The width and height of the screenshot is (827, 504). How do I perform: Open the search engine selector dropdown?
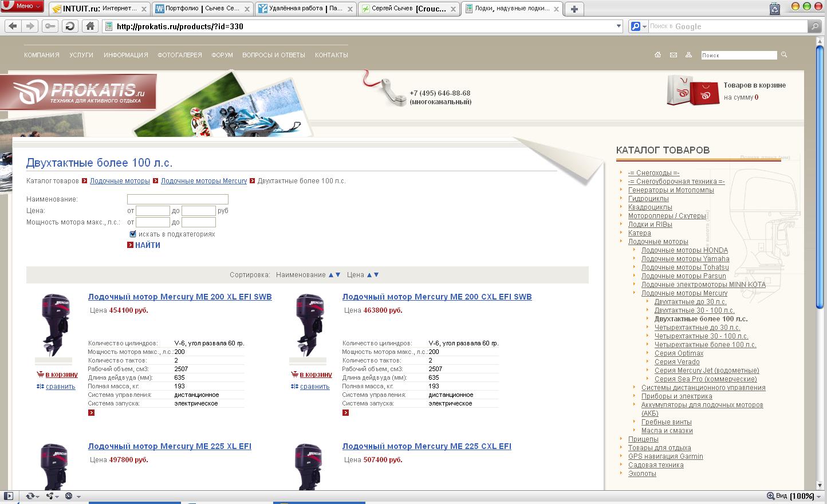[x=639, y=26]
